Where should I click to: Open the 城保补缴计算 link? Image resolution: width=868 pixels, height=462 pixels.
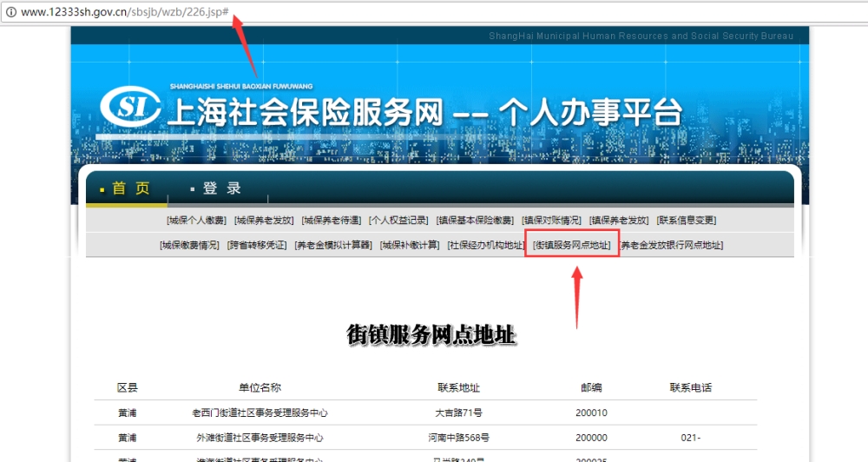tap(410, 246)
